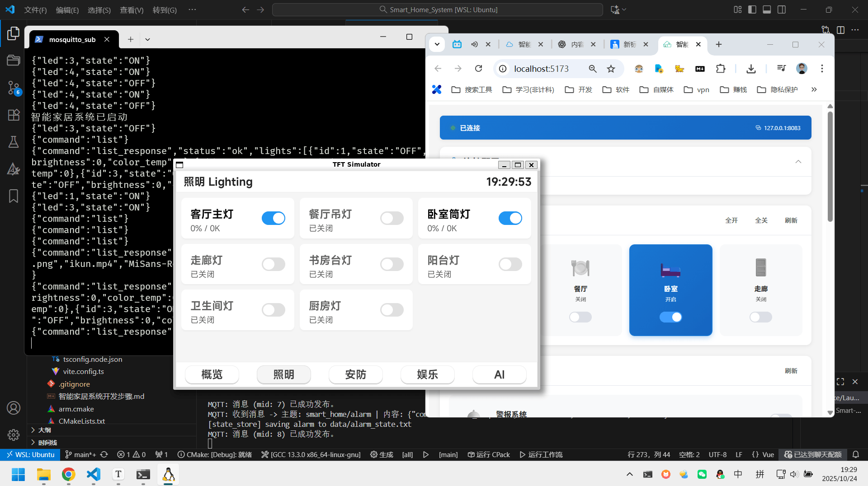Bookmark this page with the star icon
The height and width of the screenshot is (486, 868).
coord(611,69)
